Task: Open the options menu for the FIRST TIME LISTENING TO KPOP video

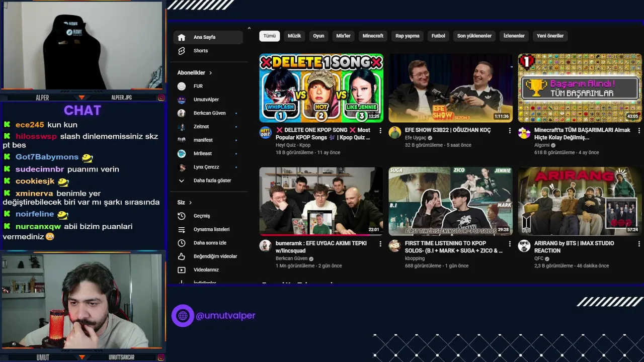Action: pos(510,244)
